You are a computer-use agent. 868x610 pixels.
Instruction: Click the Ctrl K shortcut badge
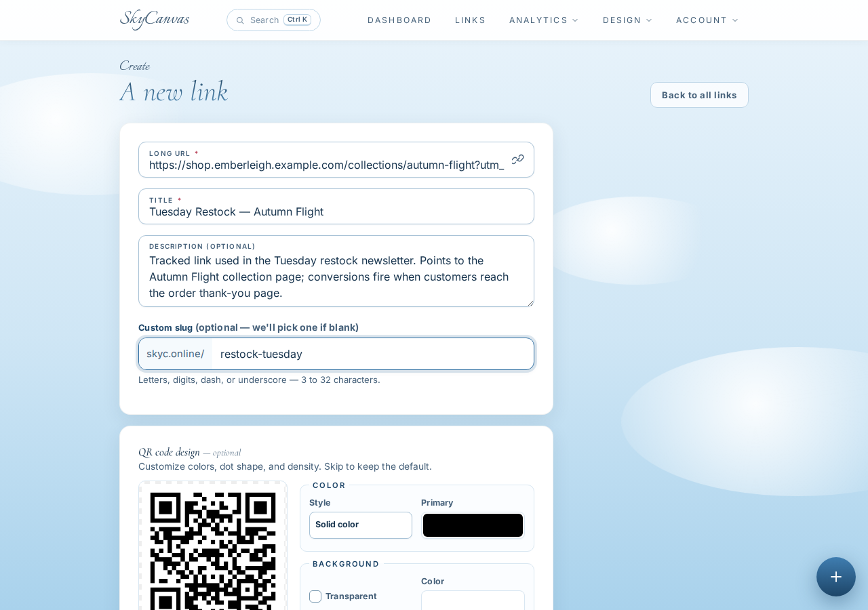point(297,20)
